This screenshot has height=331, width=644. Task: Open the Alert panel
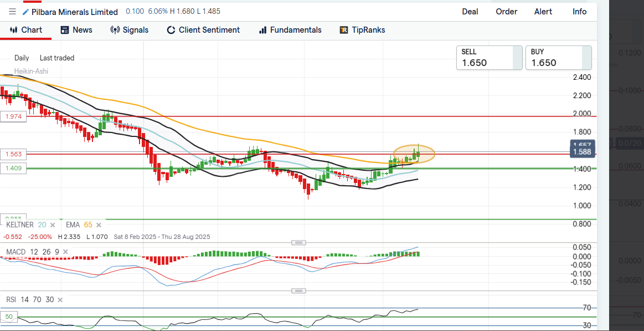543,12
